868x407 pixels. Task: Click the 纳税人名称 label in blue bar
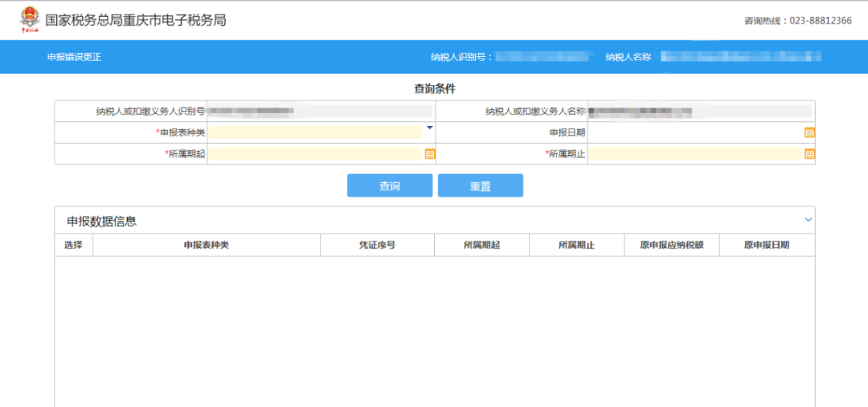pos(628,57)
